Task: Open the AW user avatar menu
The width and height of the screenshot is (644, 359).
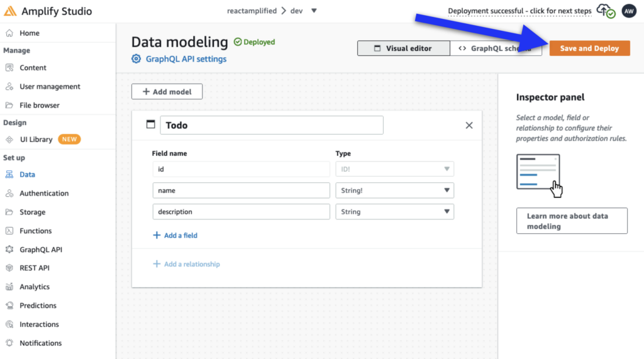Action: coord(628,11)
